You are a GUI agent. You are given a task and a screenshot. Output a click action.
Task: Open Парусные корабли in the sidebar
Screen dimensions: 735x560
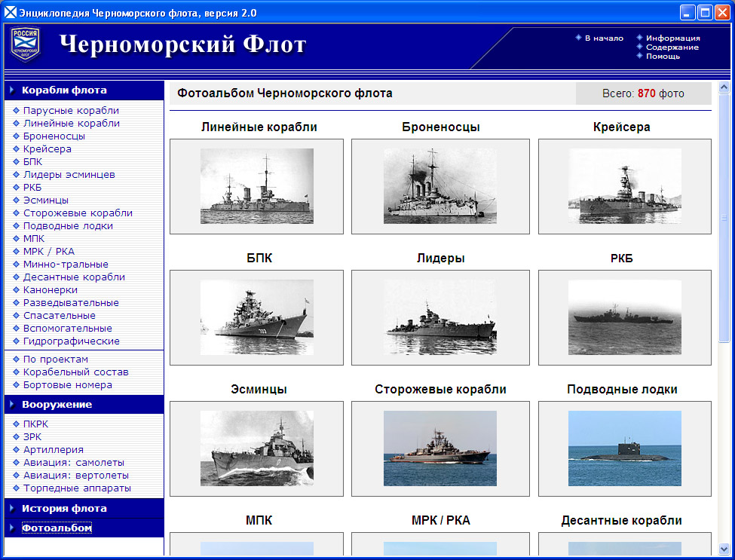(x=72, y=111)
